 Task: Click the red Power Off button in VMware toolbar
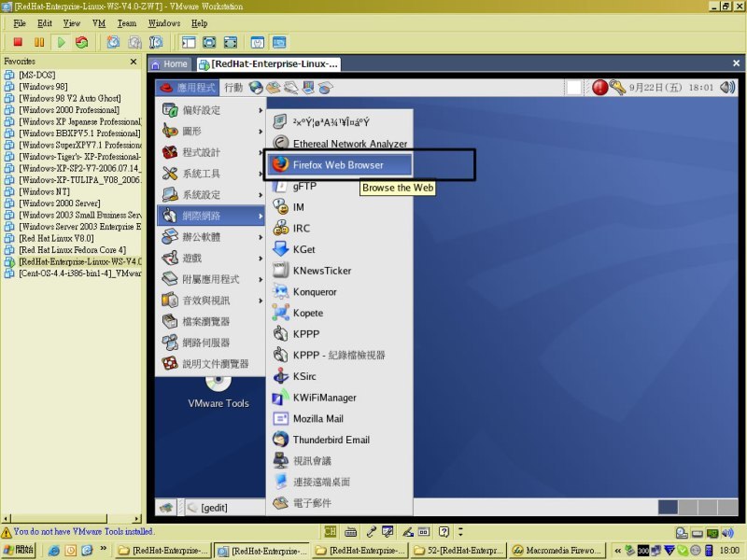18,42
